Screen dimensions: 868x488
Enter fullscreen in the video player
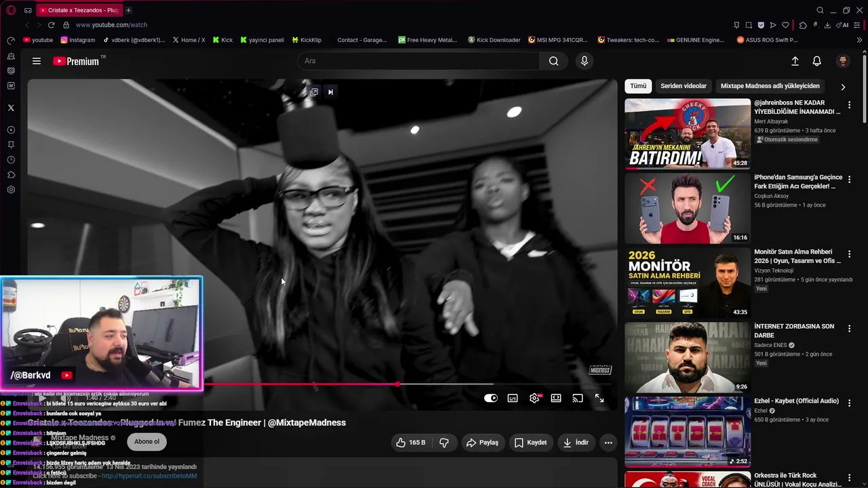click(x=599, y=398)
